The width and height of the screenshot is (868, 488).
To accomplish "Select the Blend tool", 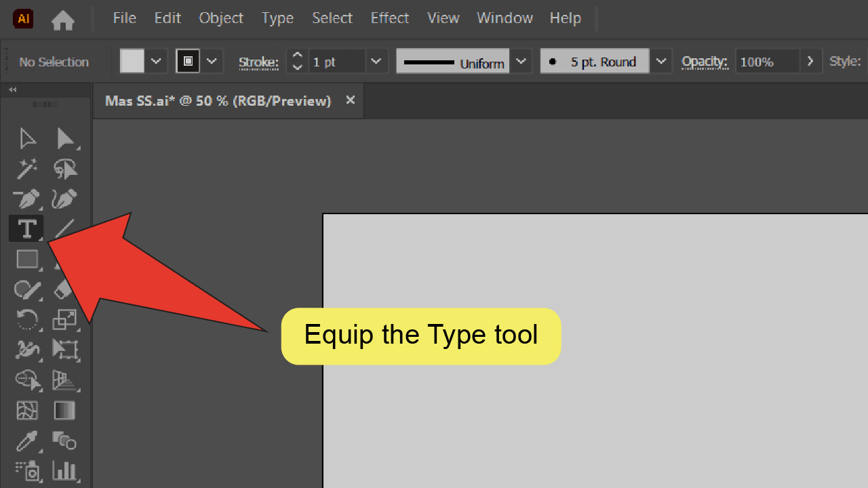I will [65, 441].
